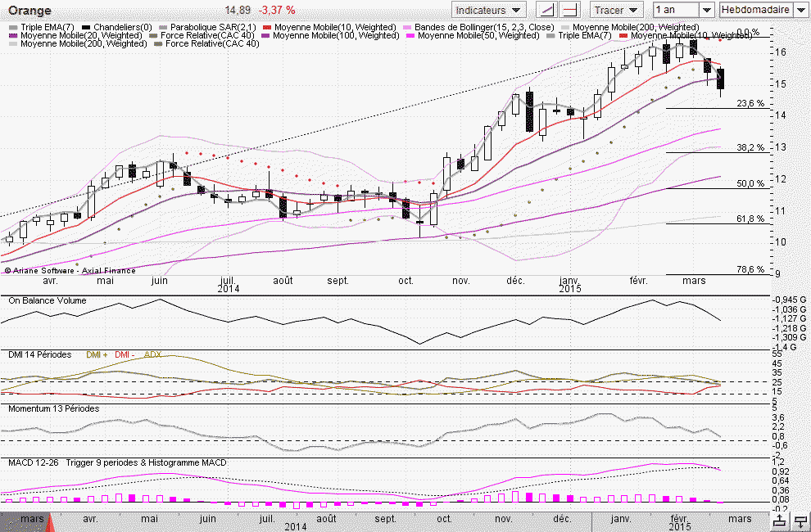811x532 pixels.
Task: Expand the Hebdomadaire frequency dropdown arrow
Action: pyautogui.click(x=800, y=10)
